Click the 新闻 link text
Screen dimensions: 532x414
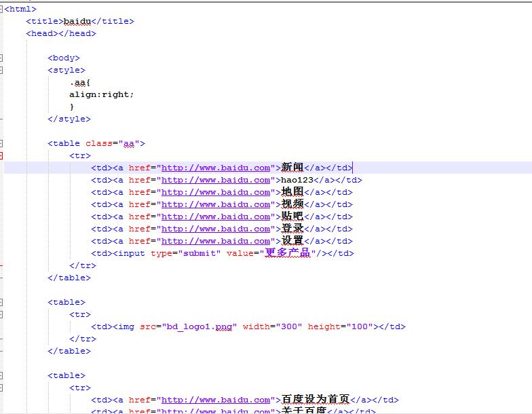(x=292, y=168)
